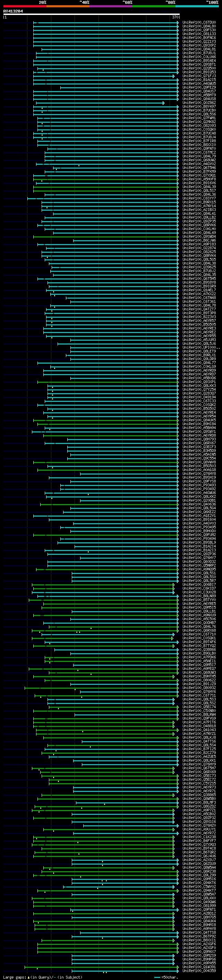Click the white query ruler bar
This screenshot has width=222, height=980.
(x=92, y=15)
